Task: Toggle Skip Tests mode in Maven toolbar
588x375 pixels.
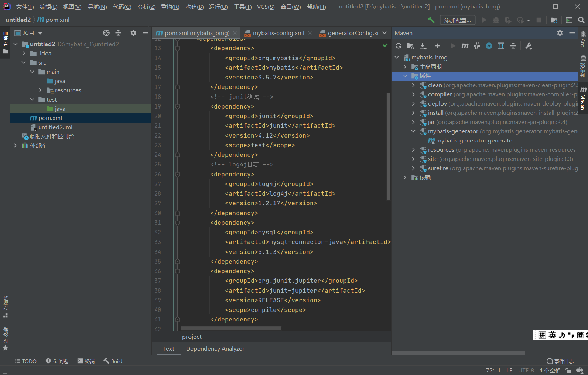Action: [x=489, y=46]
